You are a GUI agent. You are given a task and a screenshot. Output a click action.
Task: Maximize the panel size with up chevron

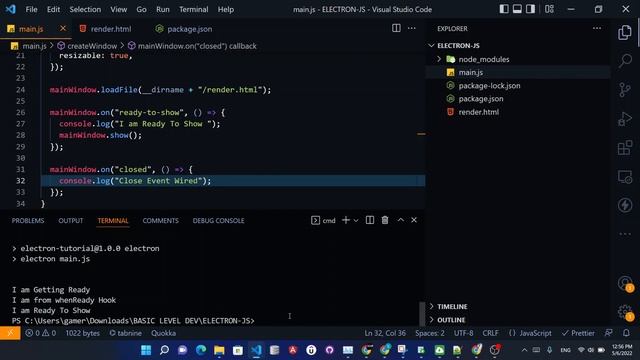click(400, 220)
